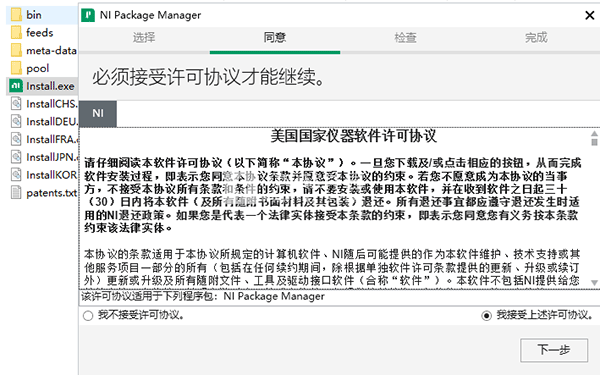This screenshot has width=600, height=375.
Task: Click the 该许可协议适用于下列程序包 line
Action: [203, 296]
